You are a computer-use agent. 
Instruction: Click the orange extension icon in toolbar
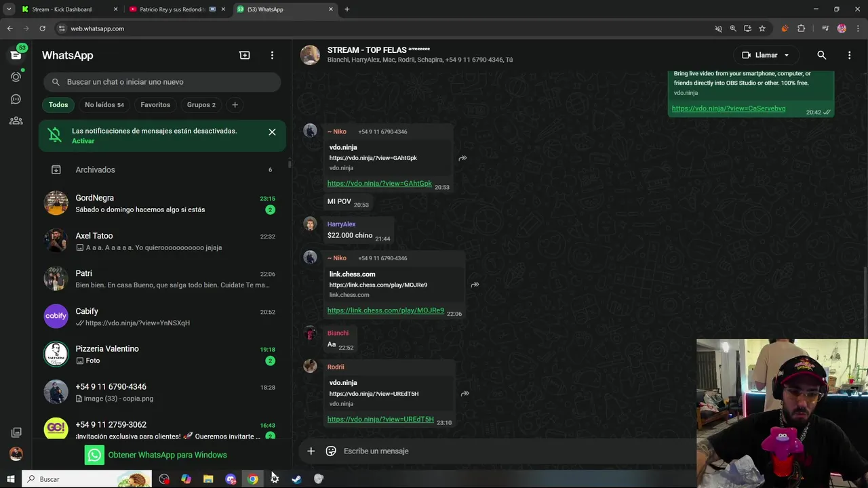785,28
